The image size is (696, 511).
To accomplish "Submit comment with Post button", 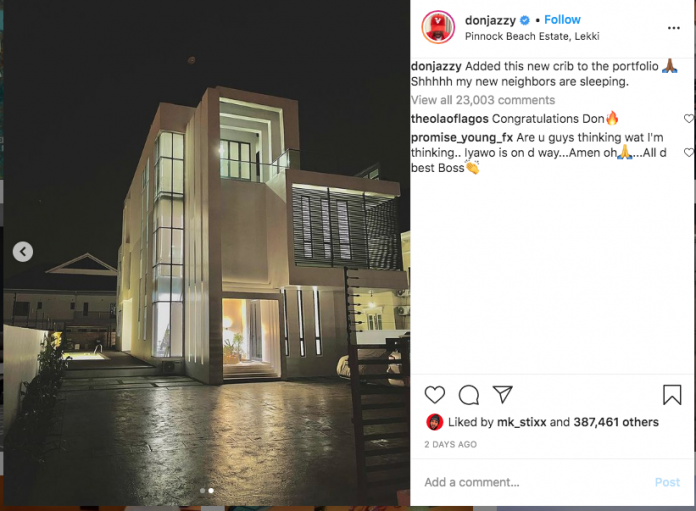I will (x=667, y=482).
